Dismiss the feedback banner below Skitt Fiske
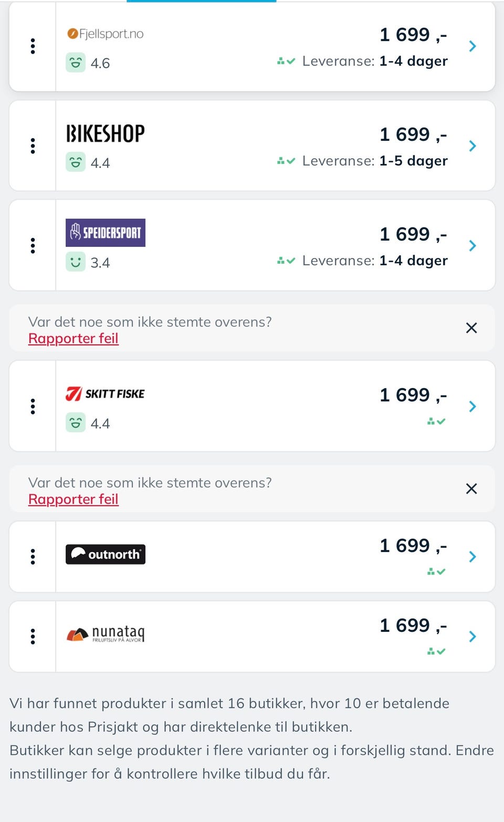Image resolution: width=504 pixels, height=822 pixels. (471, 489)
